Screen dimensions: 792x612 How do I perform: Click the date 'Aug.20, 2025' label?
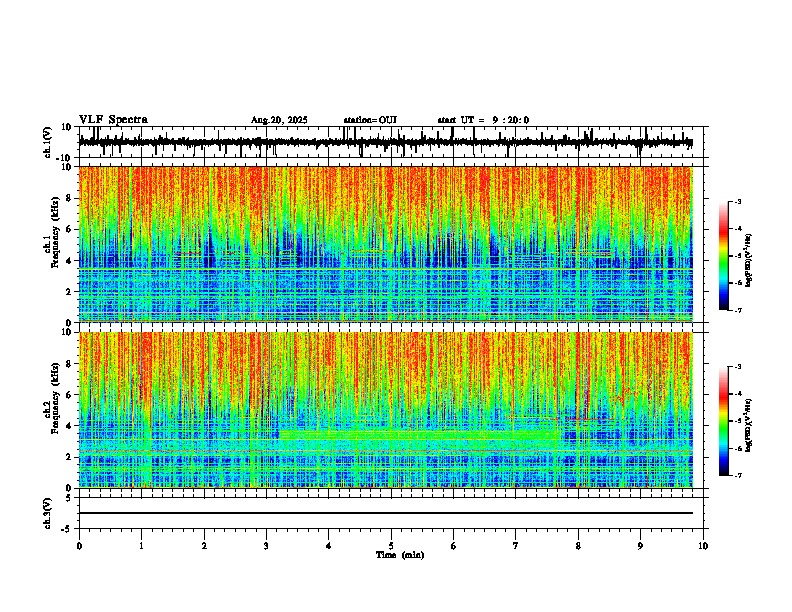[279, 120]
